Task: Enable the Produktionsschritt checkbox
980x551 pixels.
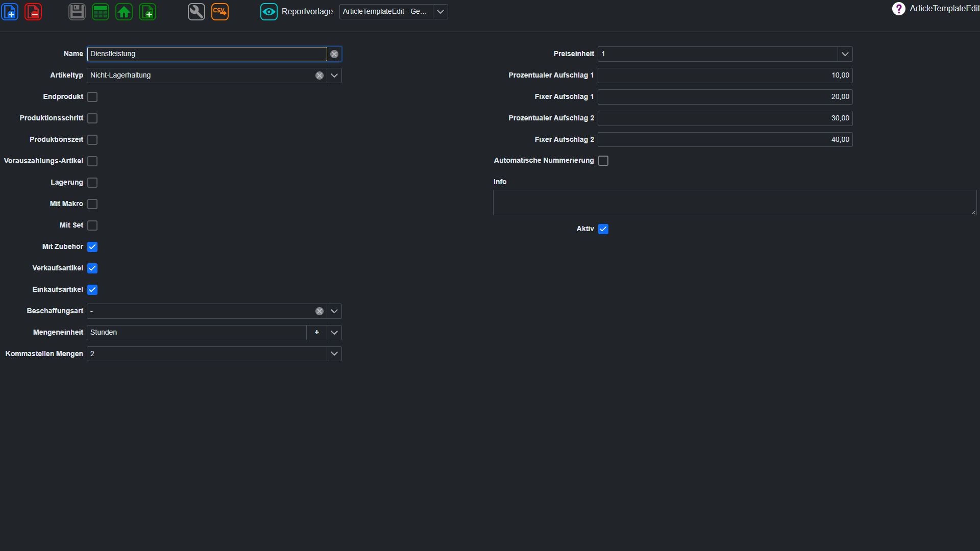Action: [92, 118]
